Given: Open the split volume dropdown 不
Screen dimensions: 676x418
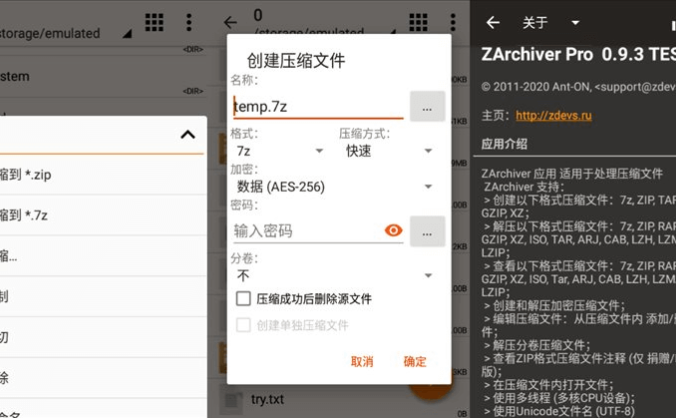Looking at the screenshot, I should pos(334,275).
